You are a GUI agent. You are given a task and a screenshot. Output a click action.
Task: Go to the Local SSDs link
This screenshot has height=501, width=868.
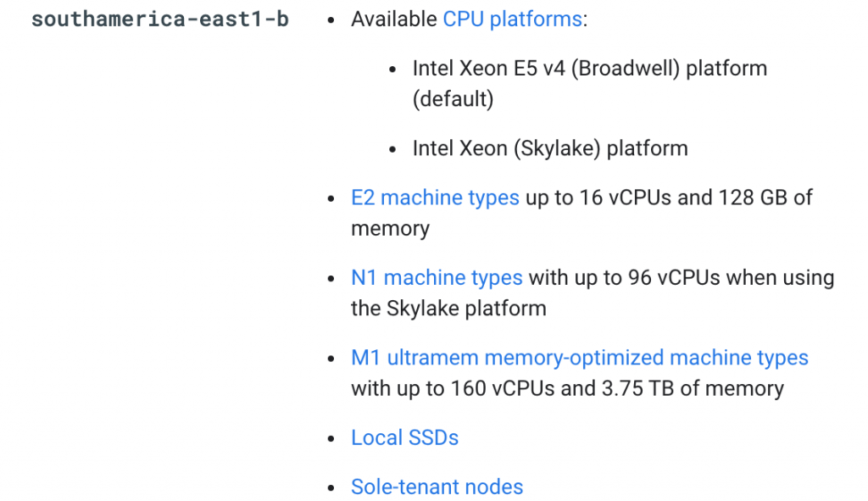[404, 437]
